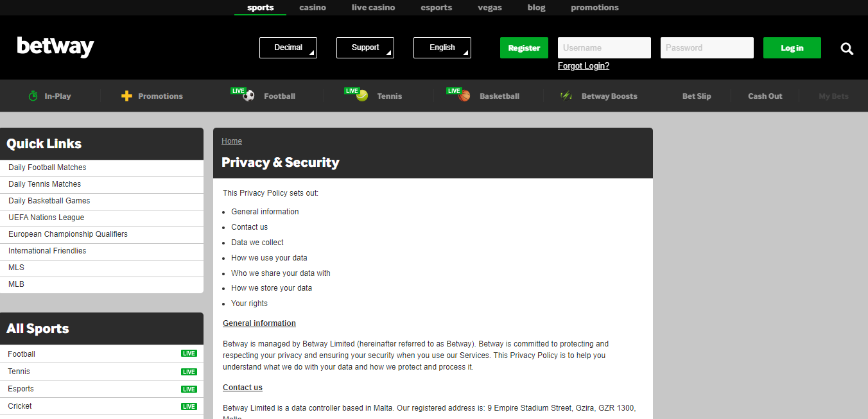
Task: Switch to the casino tab
Action: click(x=313, y=8)
